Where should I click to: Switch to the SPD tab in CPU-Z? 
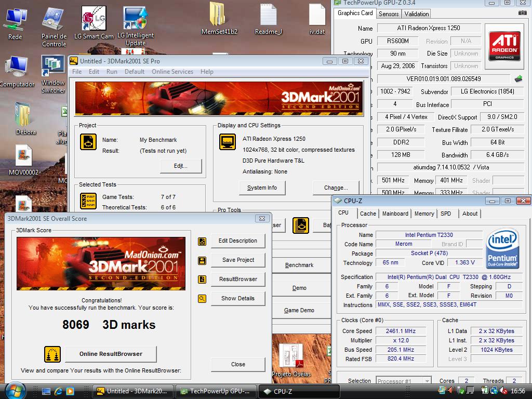(x=446, y=214)
